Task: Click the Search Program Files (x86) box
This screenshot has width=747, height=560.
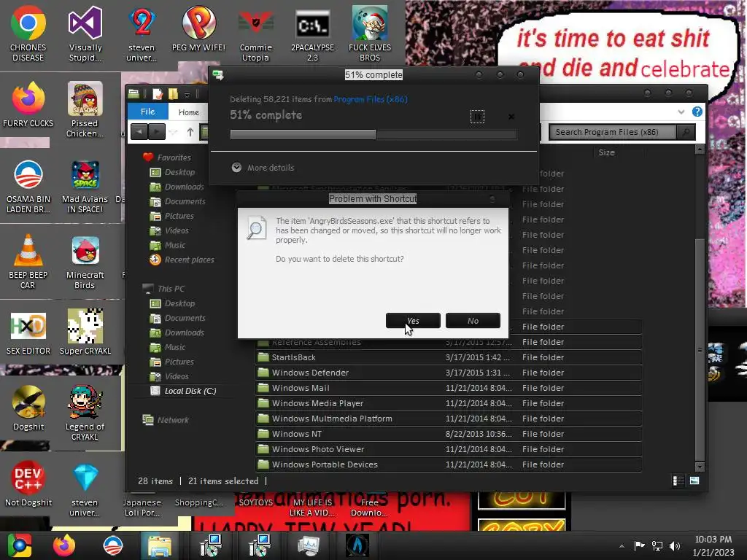Action: tap(612, 132)
